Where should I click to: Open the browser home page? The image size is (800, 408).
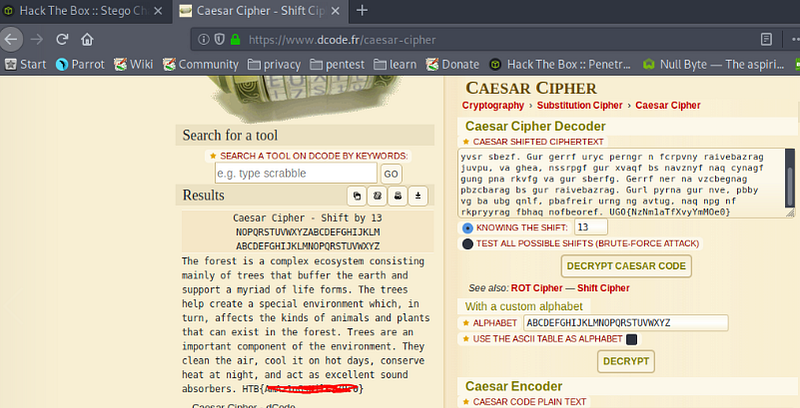(87, 39)
